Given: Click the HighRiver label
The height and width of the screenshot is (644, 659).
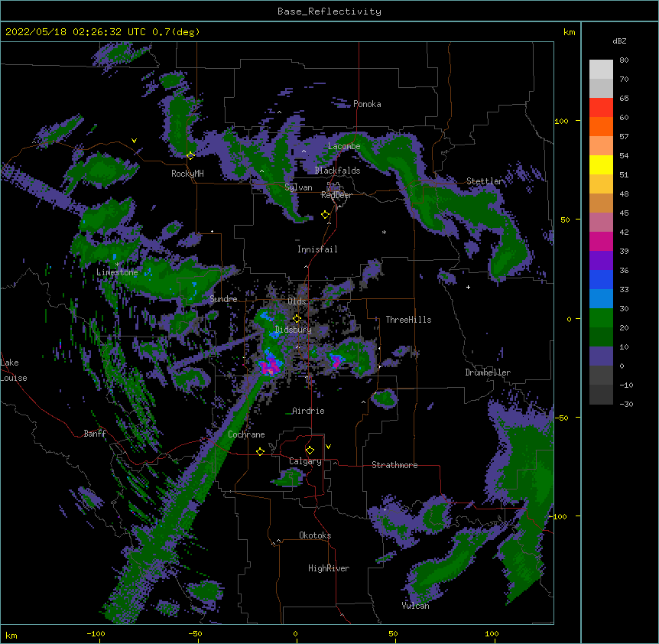Looking at the screenshot, I should click(x=329, y=568).
